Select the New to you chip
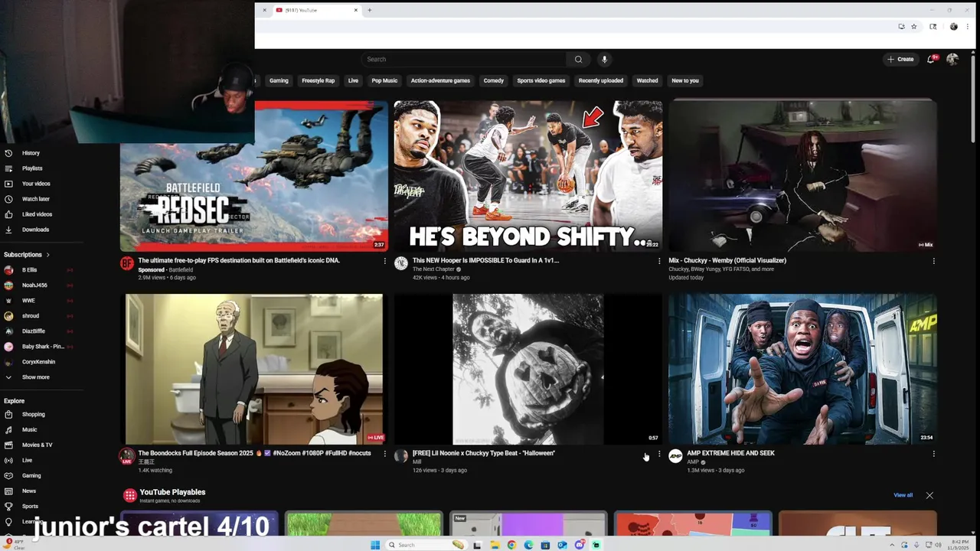The image size is (980, 551). 685,80
